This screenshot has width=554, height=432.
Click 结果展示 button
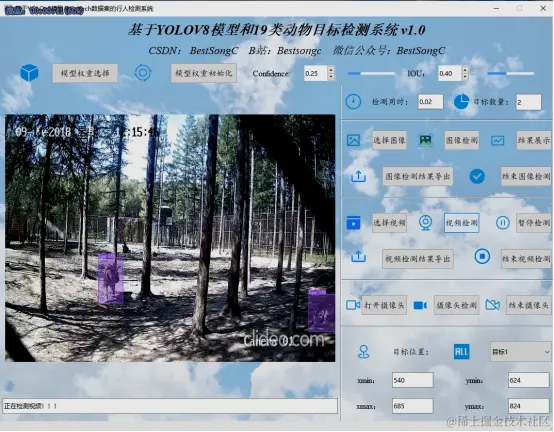534,140
